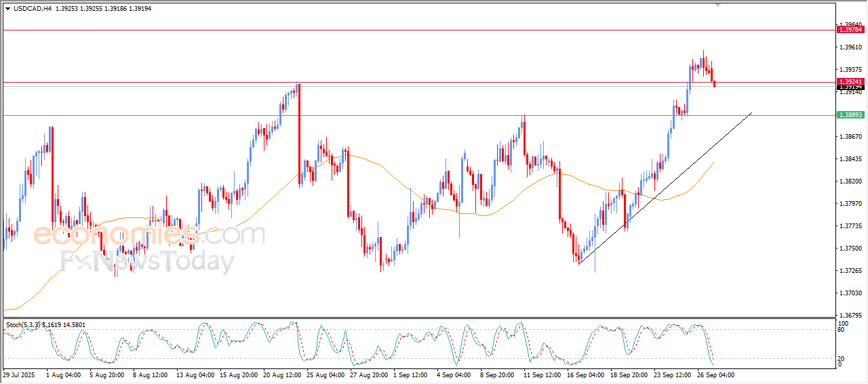This screenshot has width=868, height=384.
Task: Click the 29 Jul 2025 date label
Action: tap(18, 374)
